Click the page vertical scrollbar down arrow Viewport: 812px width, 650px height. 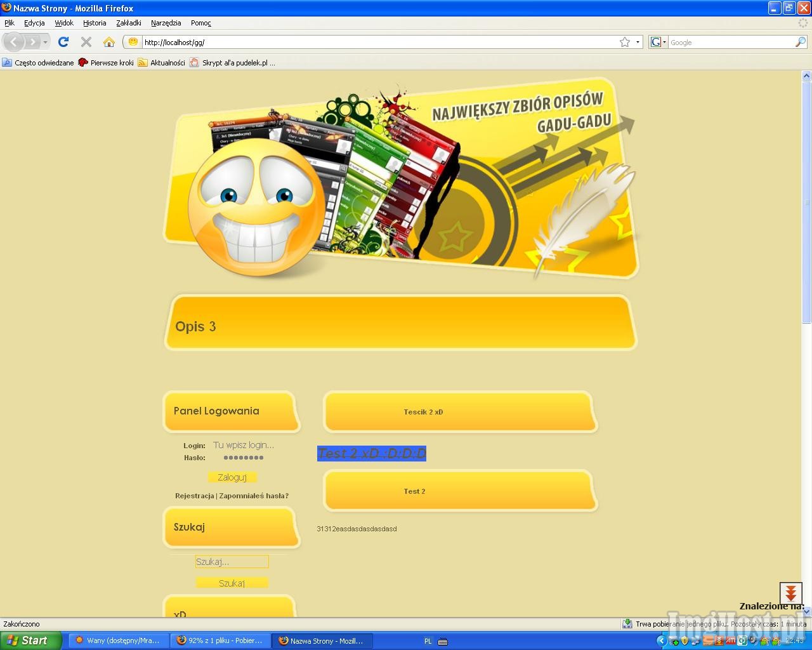point(807,611)
